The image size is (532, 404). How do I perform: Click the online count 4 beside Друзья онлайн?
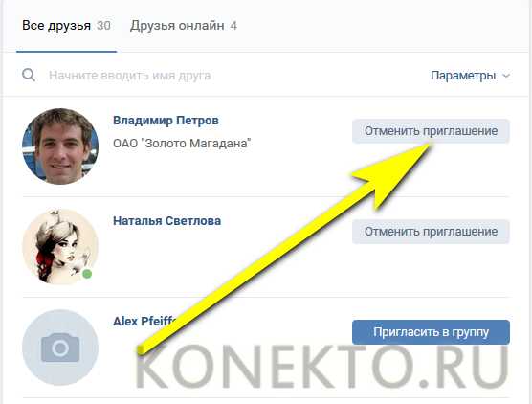coord(233,26)
